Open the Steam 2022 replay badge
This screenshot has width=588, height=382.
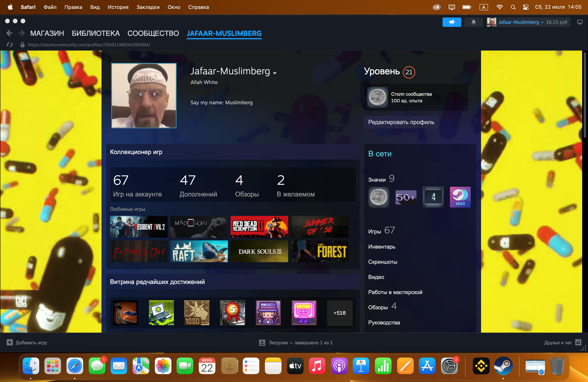[x=460, y=197]
